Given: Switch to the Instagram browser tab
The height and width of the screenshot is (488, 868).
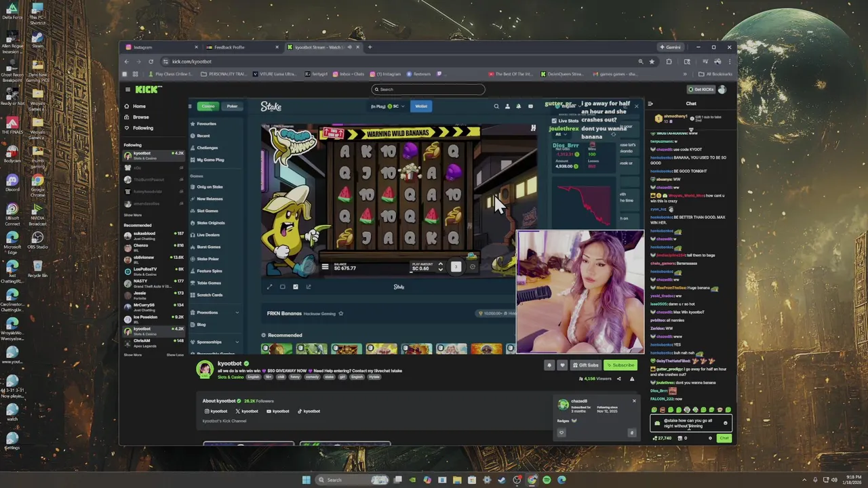Looking at the screenshot, I should pos(162,47).
